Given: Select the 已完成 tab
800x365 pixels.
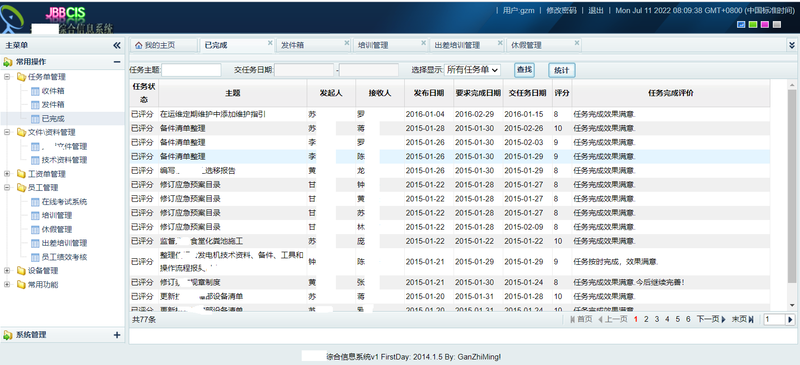Looking at the screenshot, I should tap(236, 45).
